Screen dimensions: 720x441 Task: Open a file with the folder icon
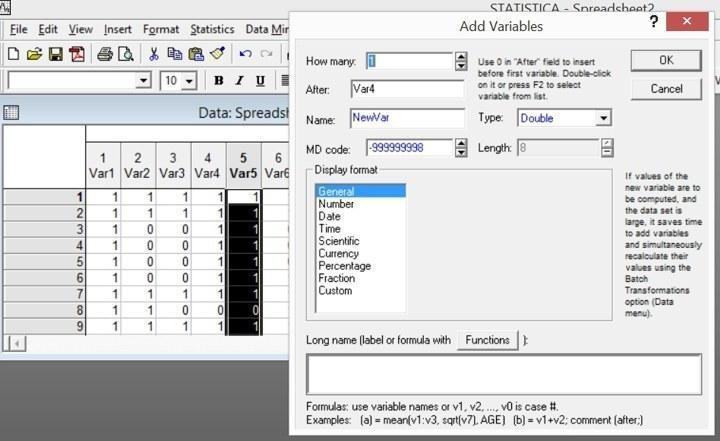(x=34, y=54)
